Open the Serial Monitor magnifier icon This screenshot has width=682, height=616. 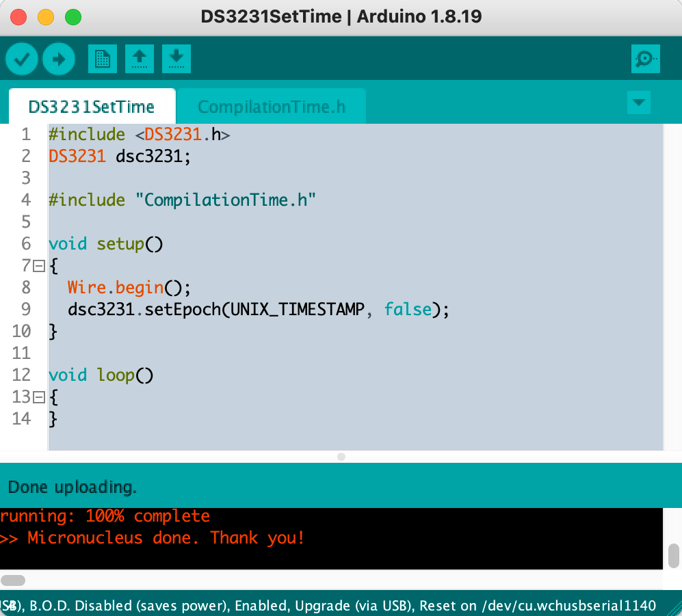tap(646, 59)
